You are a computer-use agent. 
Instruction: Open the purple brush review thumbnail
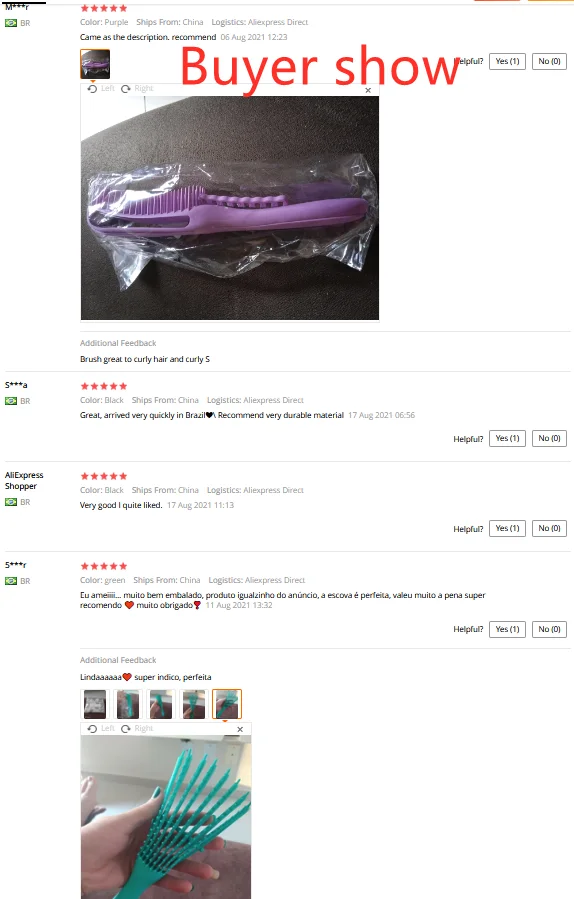(95, 64)
